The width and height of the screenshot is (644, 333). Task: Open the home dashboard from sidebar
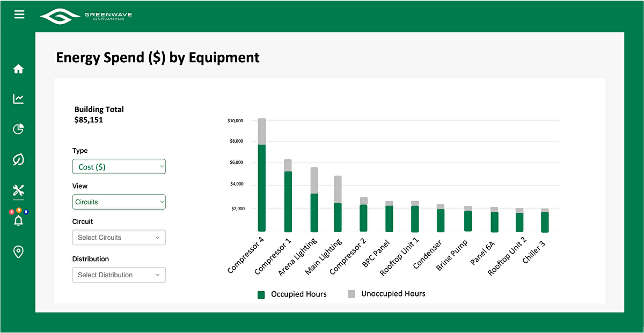(x=18, y=69)
